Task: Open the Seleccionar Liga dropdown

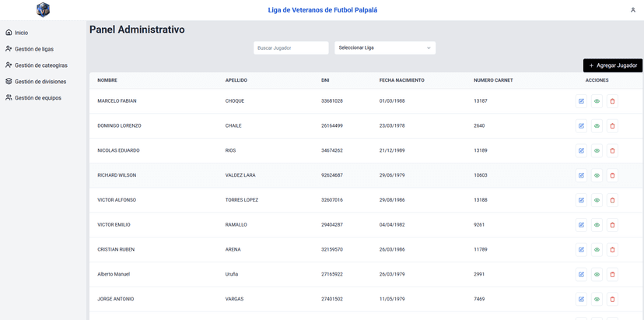Action: click(x=385, y=48)
